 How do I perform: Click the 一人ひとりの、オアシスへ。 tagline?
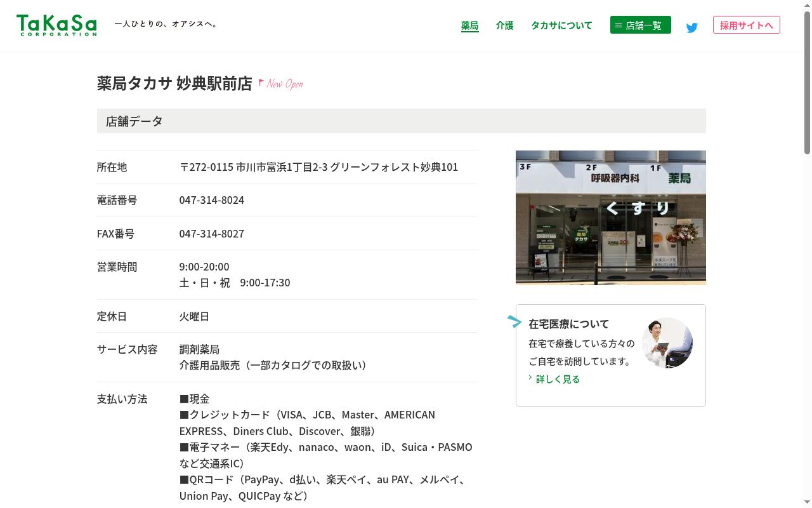[x=166, y=24]
